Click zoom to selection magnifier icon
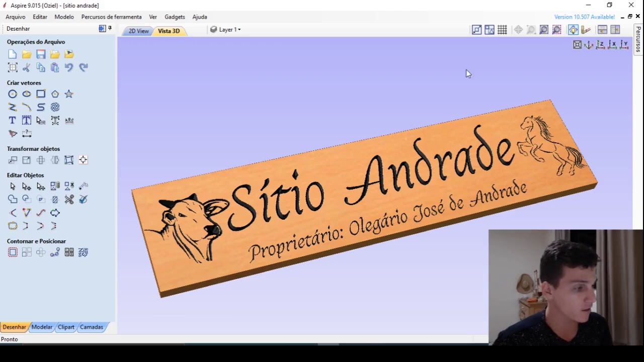 click(x=556, y=30)
